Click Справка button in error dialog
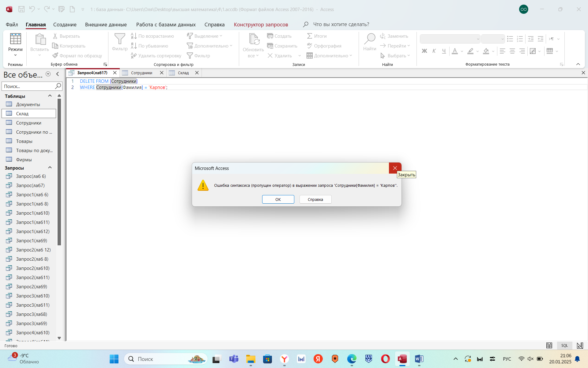588x368 pixels. click(315, 199)
